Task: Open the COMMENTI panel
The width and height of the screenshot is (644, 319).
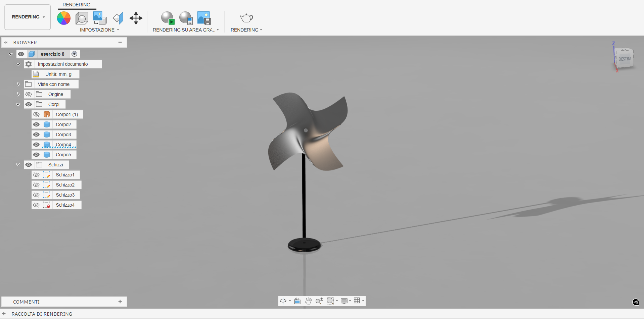Action: (26, 302)
